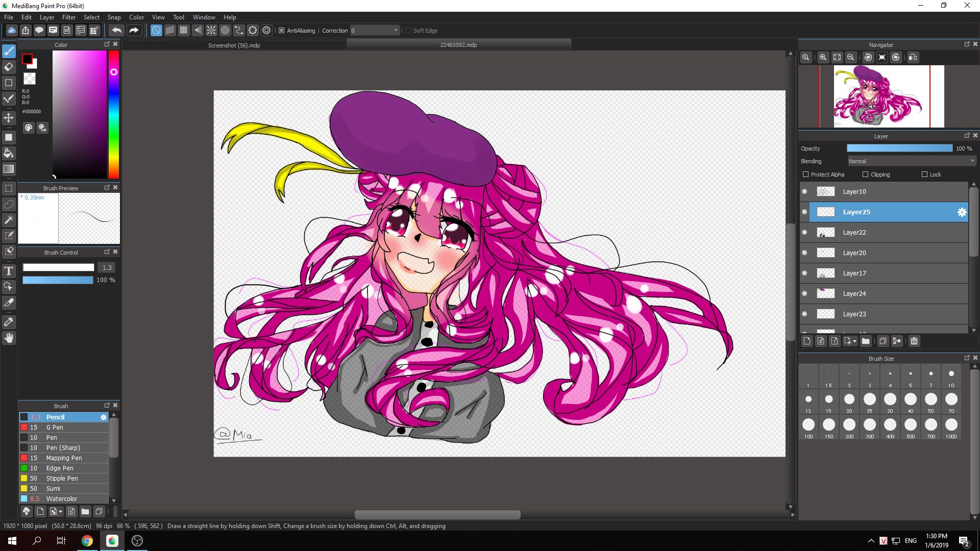
Task: Select the Move tool
Action: (9, 118)
